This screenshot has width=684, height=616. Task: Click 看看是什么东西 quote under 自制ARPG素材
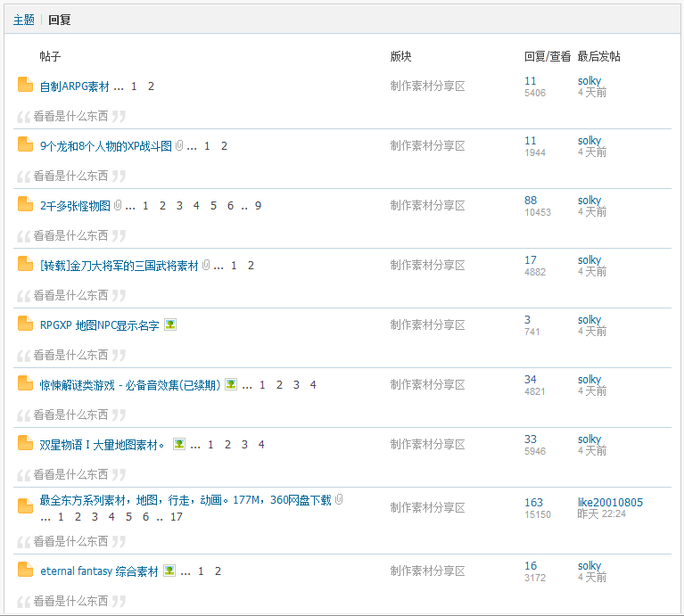[x=70, y=116]
